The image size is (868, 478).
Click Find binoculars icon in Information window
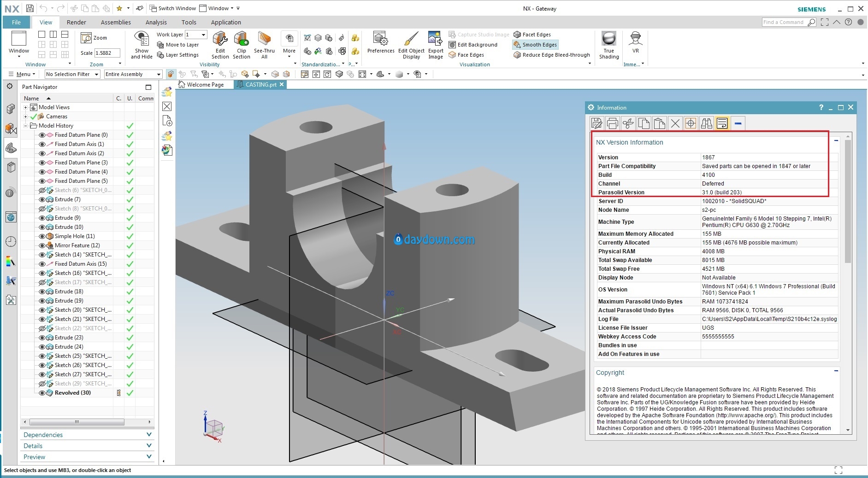point(706,123)
